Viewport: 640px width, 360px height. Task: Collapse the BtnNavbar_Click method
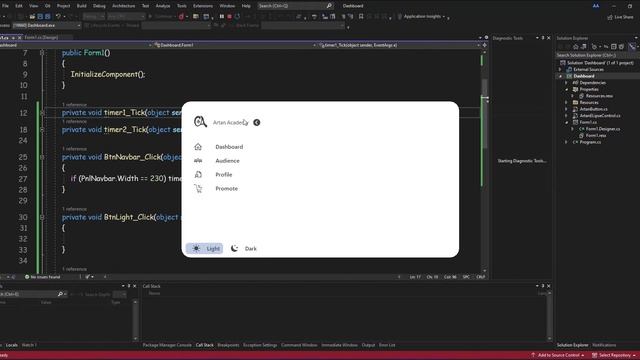point(42,157)
